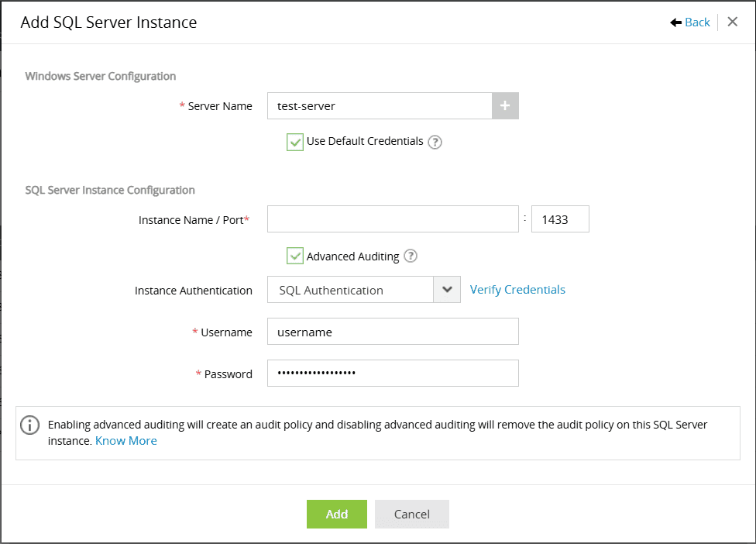Open the Advanced Auditing help tooltip
756x544 pixels.
coord(411,256)
